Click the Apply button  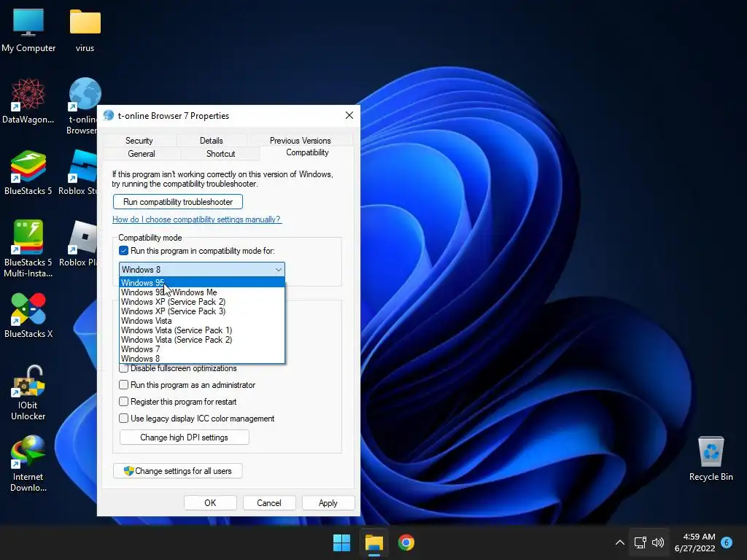(328, 503)
